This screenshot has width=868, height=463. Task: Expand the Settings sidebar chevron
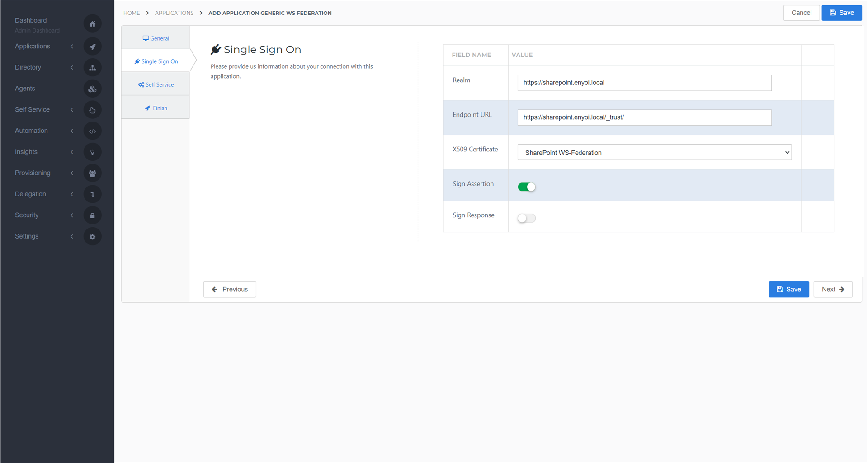72,236
